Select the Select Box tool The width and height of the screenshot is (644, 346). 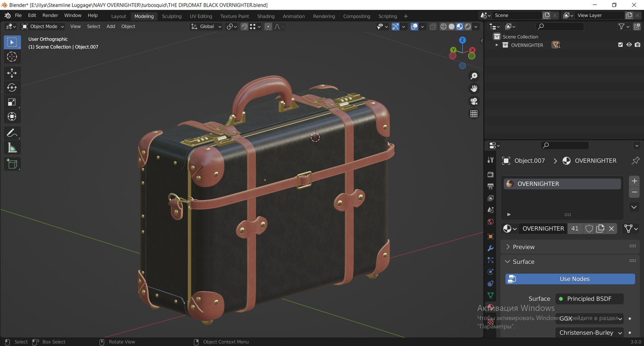(12, 42)
